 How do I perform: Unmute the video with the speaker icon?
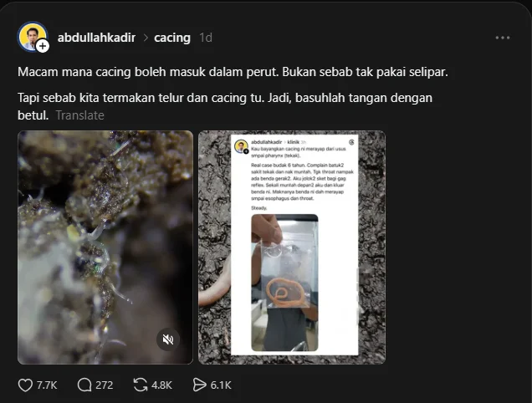(167, 339)
